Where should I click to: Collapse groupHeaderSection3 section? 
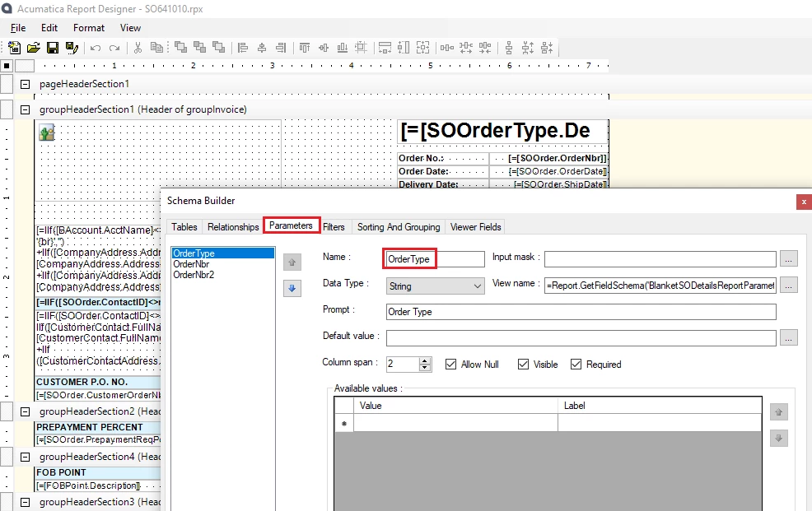click(x=25, y=502)
